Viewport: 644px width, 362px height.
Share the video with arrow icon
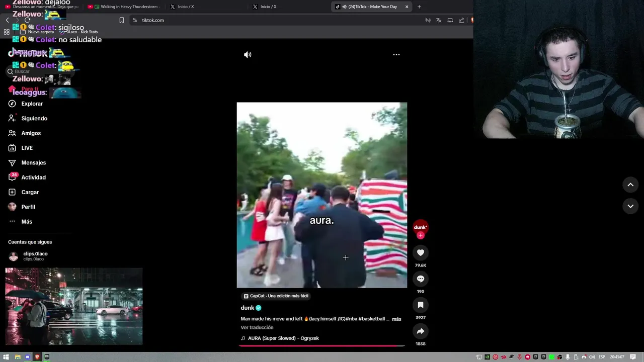coord(421,331)
